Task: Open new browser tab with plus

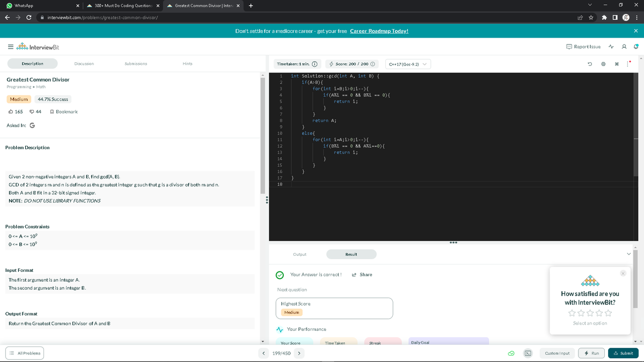Action: pyautogui.click(x=251, y=6)
